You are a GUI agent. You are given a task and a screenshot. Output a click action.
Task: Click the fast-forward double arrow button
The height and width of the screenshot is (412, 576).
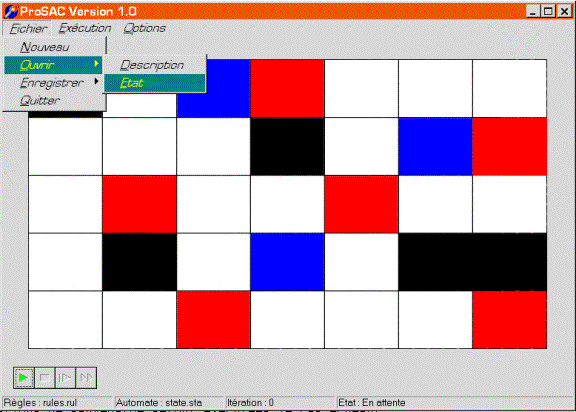86,377
